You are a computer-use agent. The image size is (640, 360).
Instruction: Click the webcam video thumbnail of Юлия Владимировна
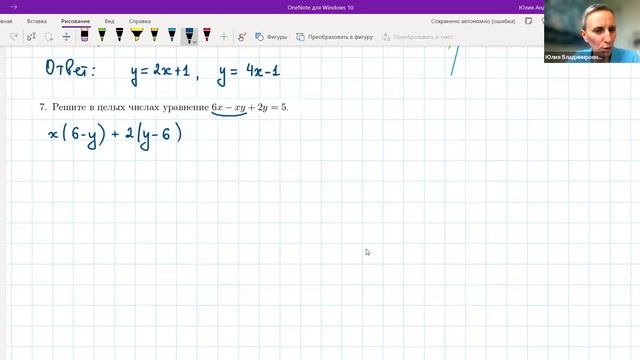pos(592,31)
